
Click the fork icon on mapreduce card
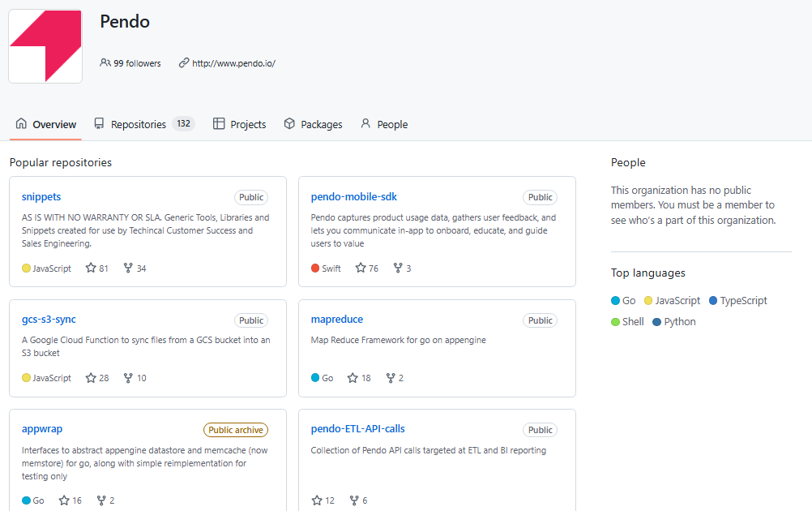click(391, 378)
